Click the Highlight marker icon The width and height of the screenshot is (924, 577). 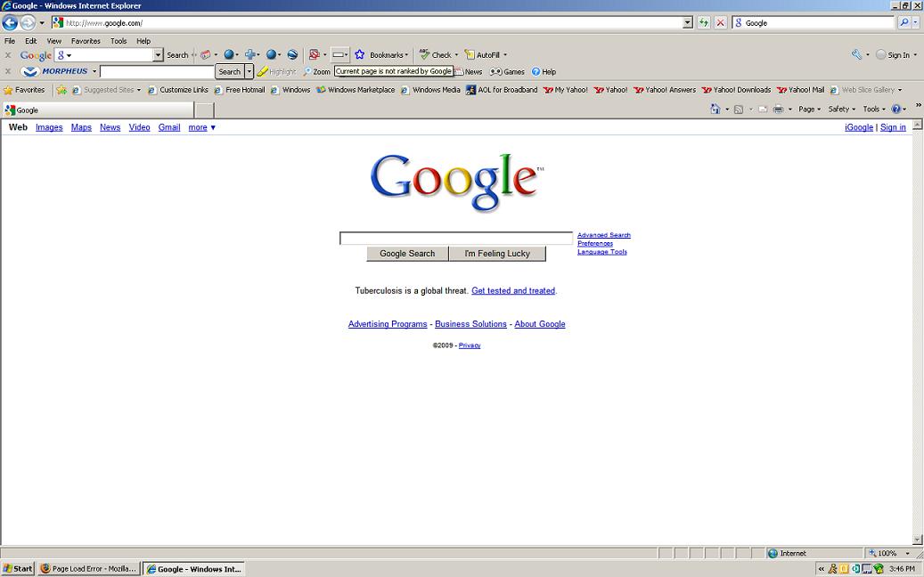(x=262, y=72)
